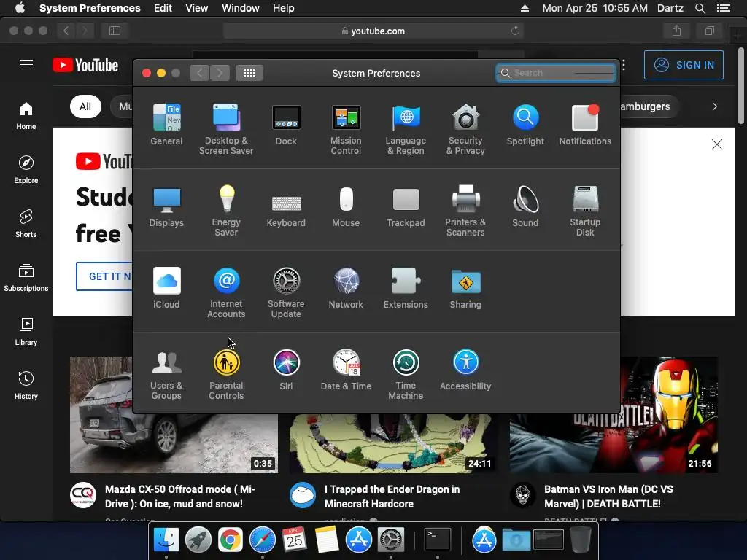The height and width of the screenshot is (560, 747).
Task: Launch Finder from the Dock
Action: tap(166, 540)
